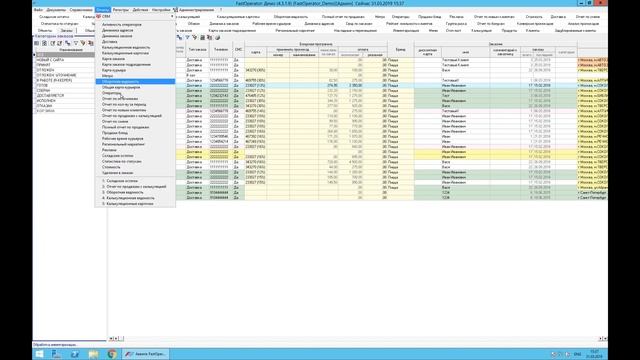Click the Стоп-лист toolbar button
The width and height of the screenshot is (640, 360).
pos(453,31)
